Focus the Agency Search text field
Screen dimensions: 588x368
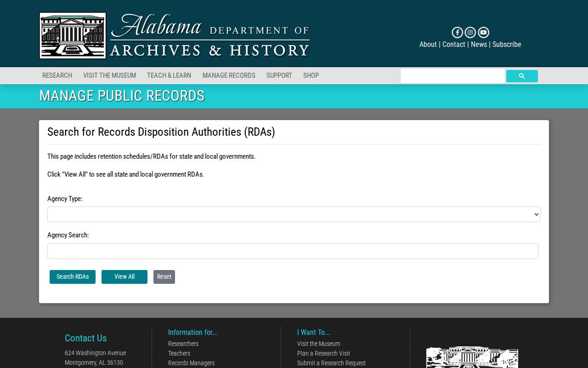tap(293, 251)
